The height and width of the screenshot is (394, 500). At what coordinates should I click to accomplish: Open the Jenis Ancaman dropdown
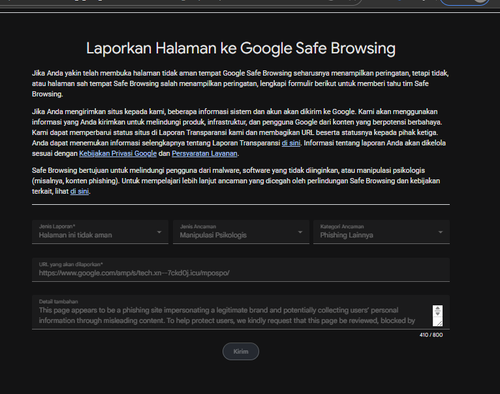click(241, 232)
